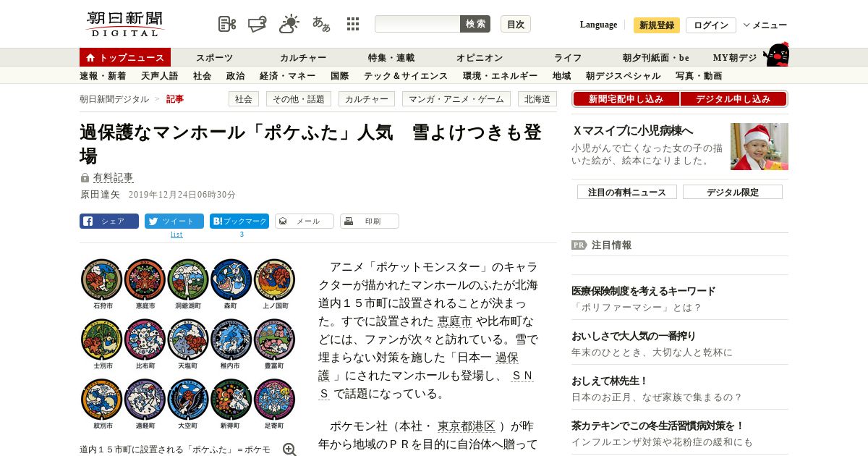
Task: Click the magnifier to enlarge manhole image
Action: pos(289,449)
